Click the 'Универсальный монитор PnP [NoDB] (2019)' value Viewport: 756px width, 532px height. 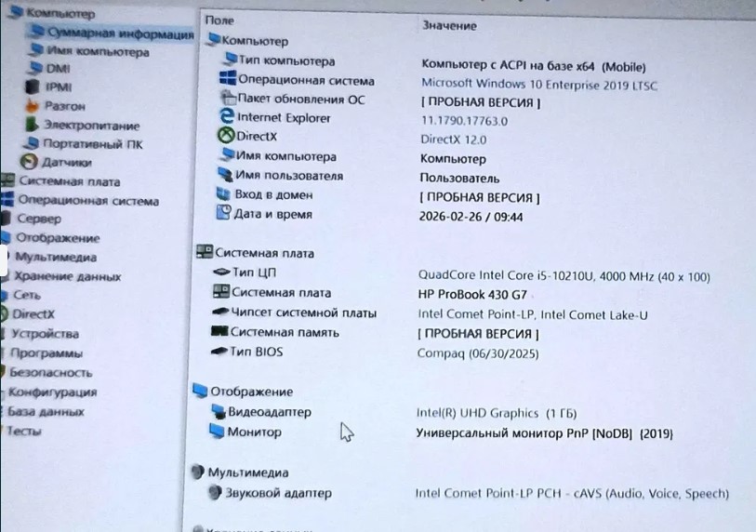tap(544, 433)
